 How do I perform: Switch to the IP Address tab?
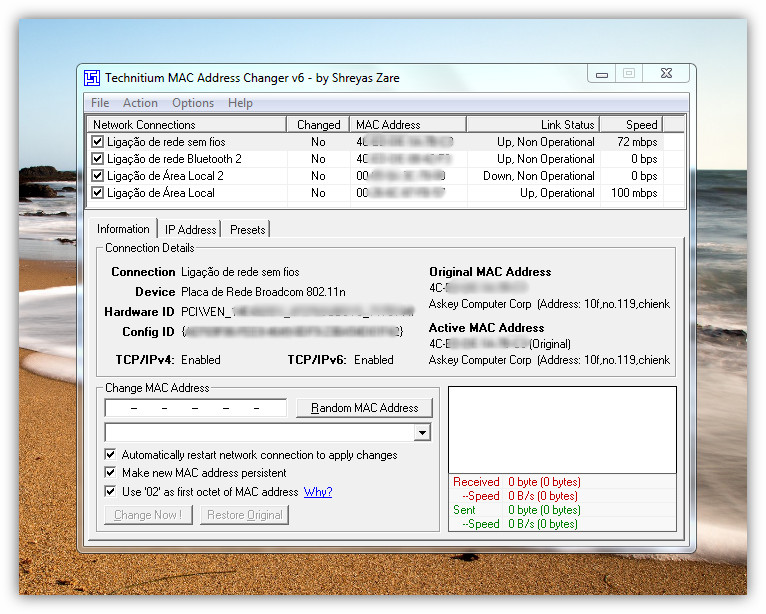190,230
